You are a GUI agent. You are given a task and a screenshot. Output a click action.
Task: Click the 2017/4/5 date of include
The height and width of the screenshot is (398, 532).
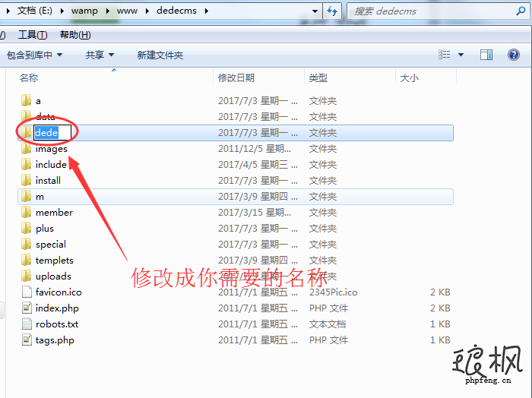click(x=258, y=164)
